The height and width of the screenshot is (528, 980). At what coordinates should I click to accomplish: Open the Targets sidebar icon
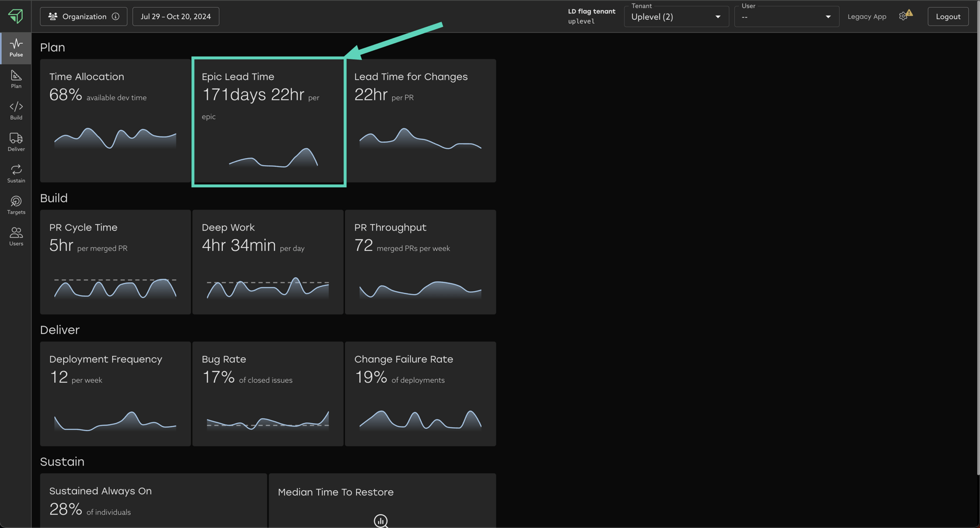(x=16, y=205)
